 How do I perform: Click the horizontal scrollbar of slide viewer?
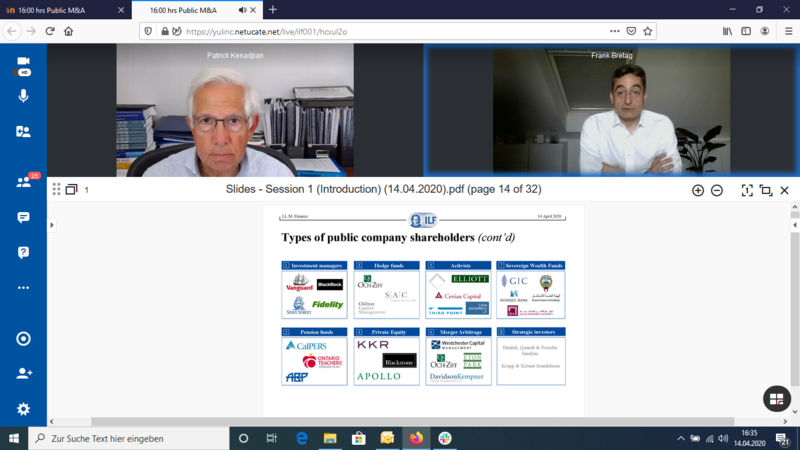click(x=412, y=421)
